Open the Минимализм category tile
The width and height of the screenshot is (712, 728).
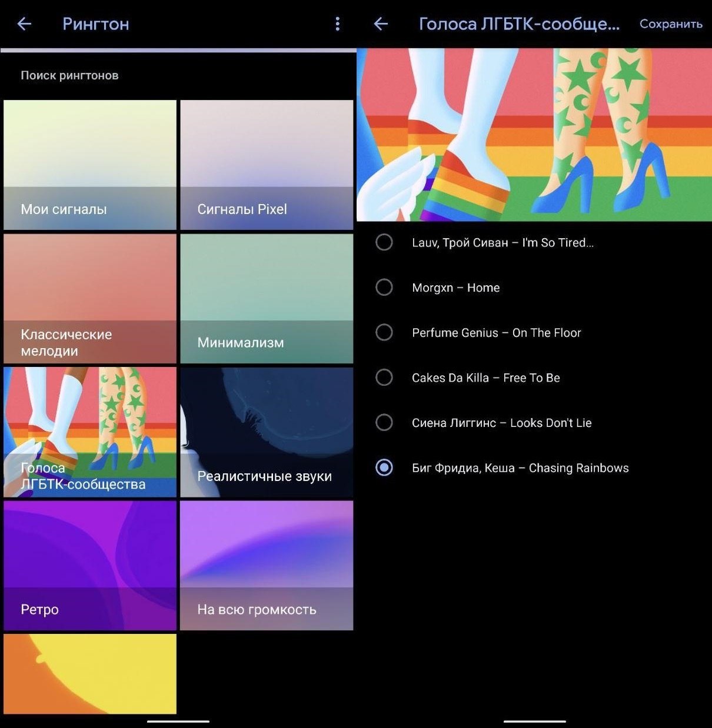point(267,298)
